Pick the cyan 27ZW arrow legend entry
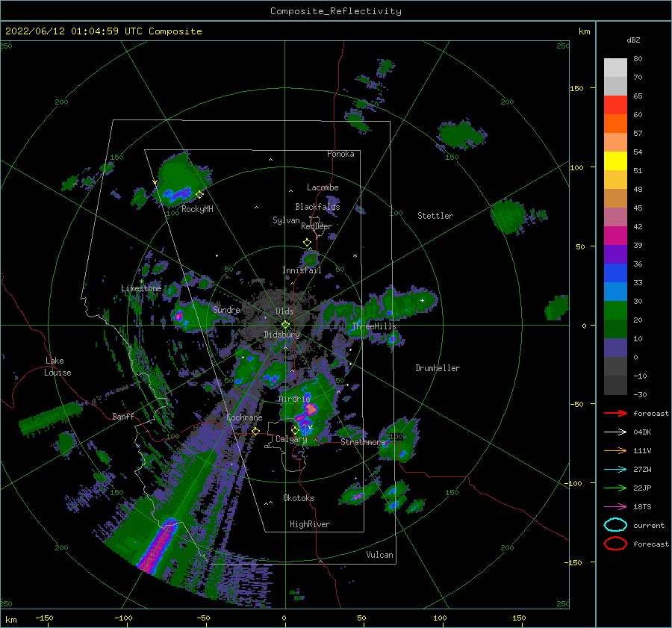 pyautogui.click(x=615, y=470)
